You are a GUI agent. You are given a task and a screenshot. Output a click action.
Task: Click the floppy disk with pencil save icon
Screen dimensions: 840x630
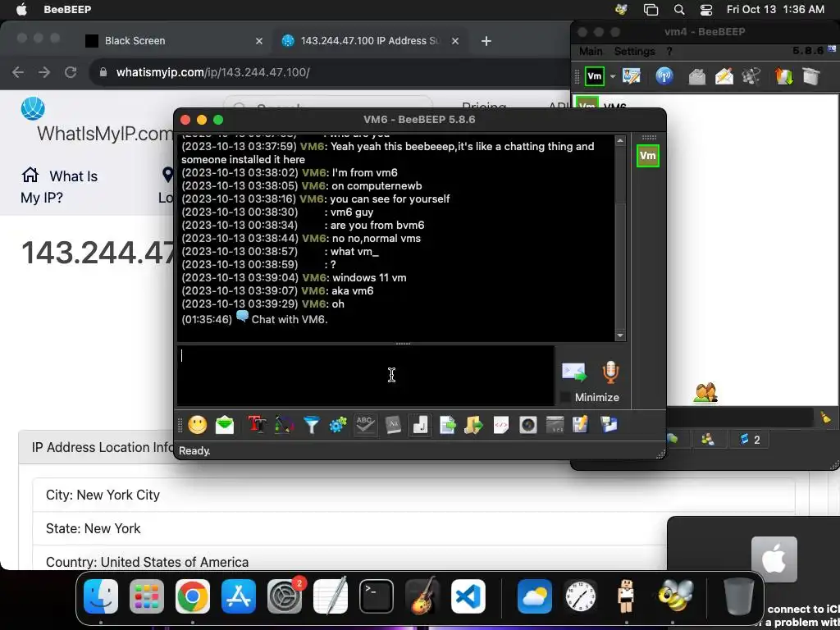[581, 426]
